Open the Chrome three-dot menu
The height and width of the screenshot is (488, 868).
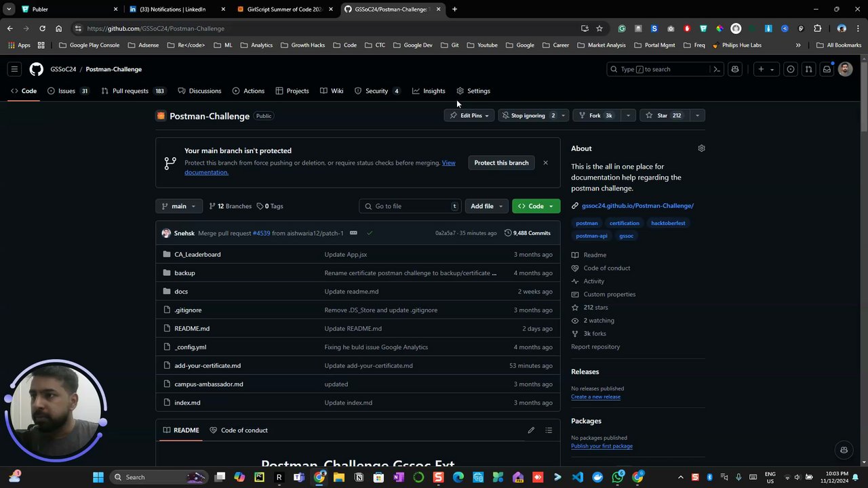click(x=858, y=28)
